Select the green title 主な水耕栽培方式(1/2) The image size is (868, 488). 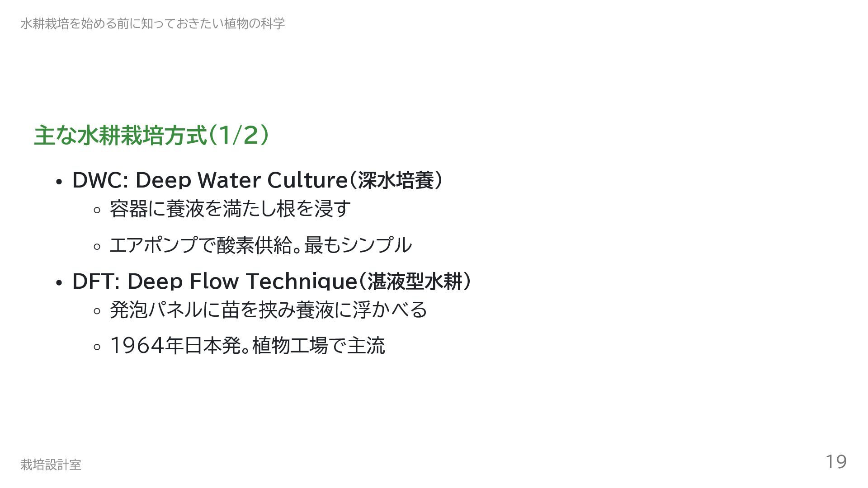[x=152, y=135]
